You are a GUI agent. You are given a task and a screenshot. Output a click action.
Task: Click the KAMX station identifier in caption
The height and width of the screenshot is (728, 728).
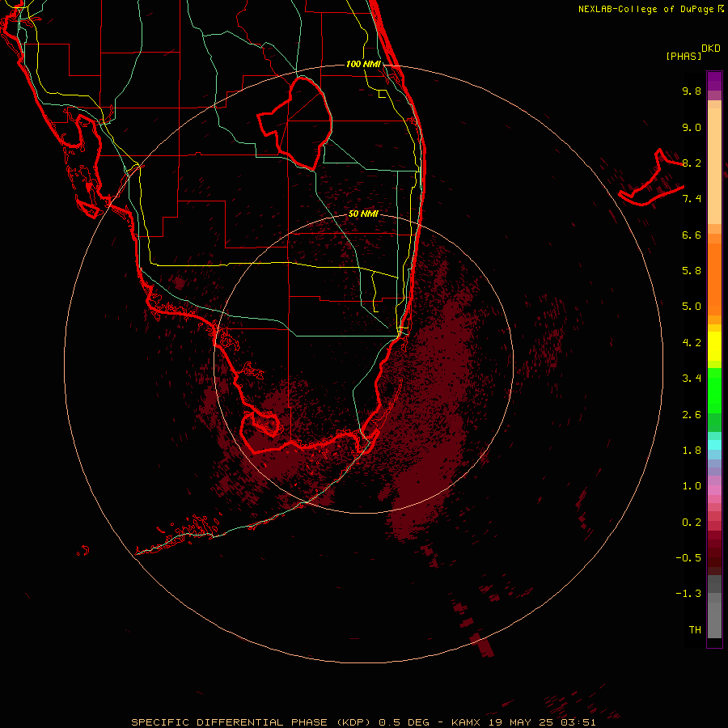(x=467, y=722)
